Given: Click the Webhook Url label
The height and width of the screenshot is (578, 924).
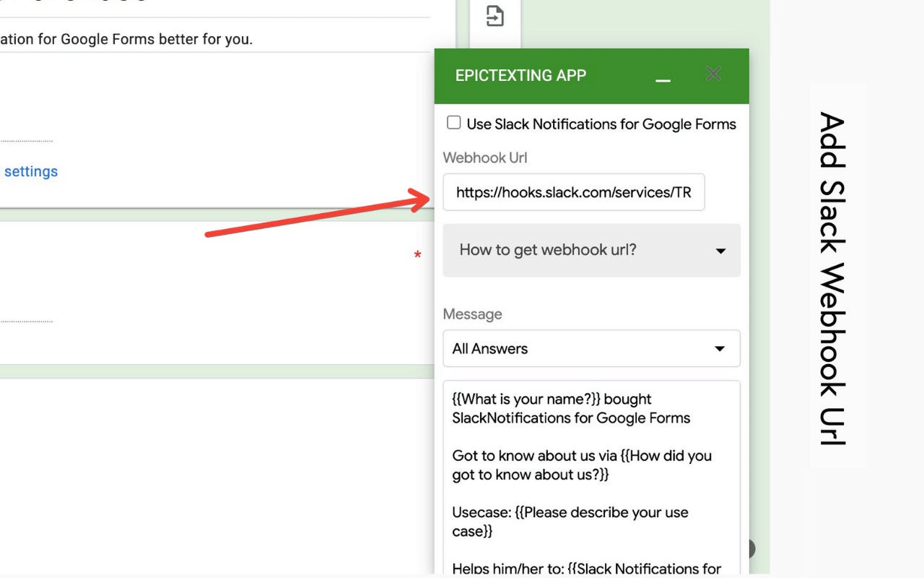Looking at the screenshot, I should coord(485,158).
